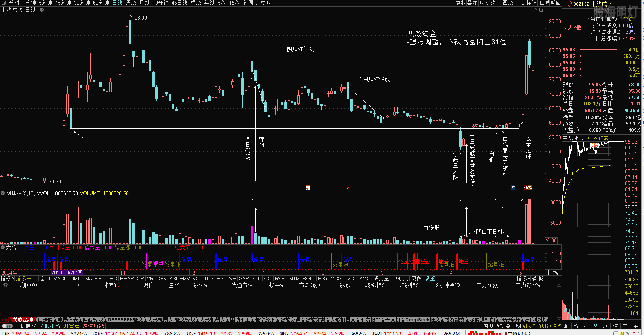Open the 指标B selector

524,278
